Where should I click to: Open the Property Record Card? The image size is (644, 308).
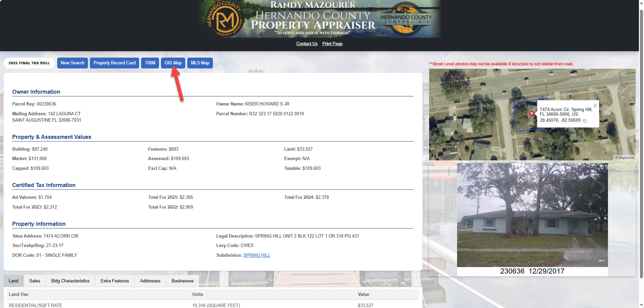114,63
